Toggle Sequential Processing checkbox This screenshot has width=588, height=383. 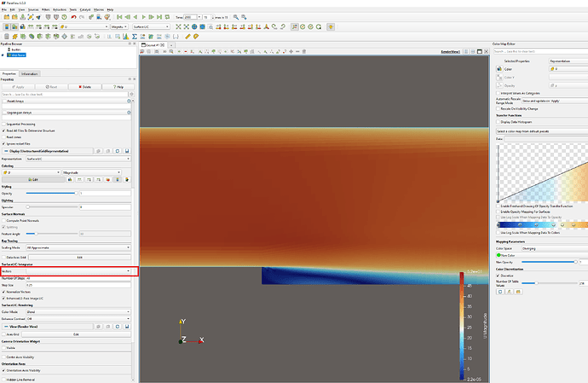coord(3,125)
